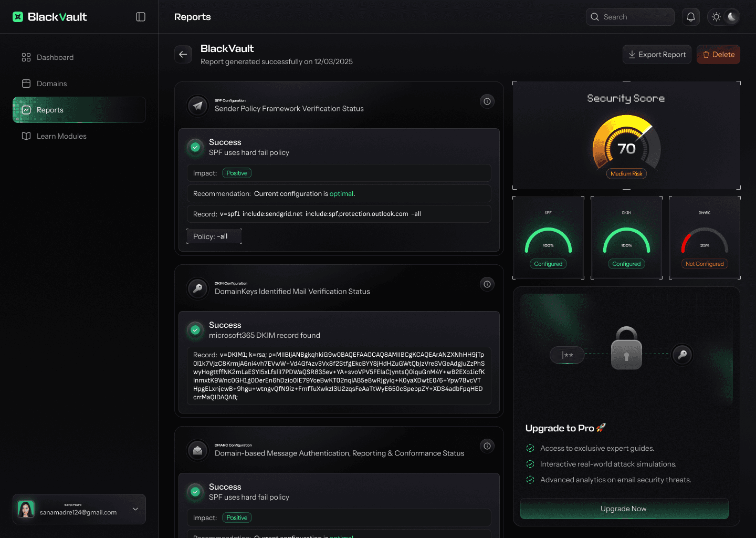The width and height of the screenshot is (756, 538).
Task: Open Learn Modules in sidebar
Action: tap(79, 136)
